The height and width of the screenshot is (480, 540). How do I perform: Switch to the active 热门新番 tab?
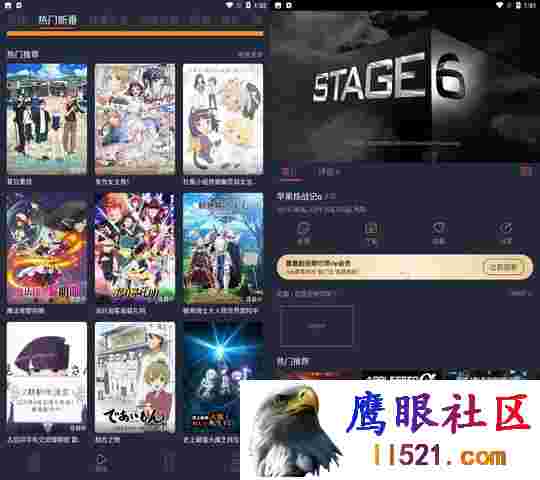57,20
